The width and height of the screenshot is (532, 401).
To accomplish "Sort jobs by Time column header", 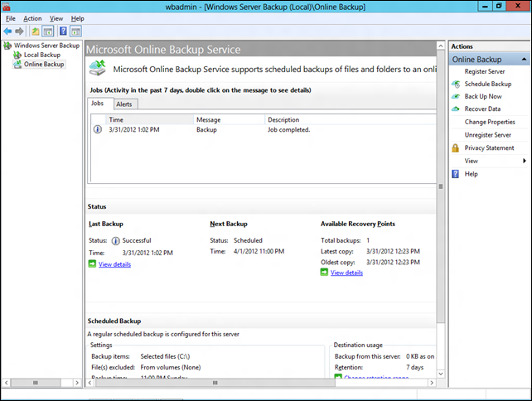I will [x=150, y=120].
